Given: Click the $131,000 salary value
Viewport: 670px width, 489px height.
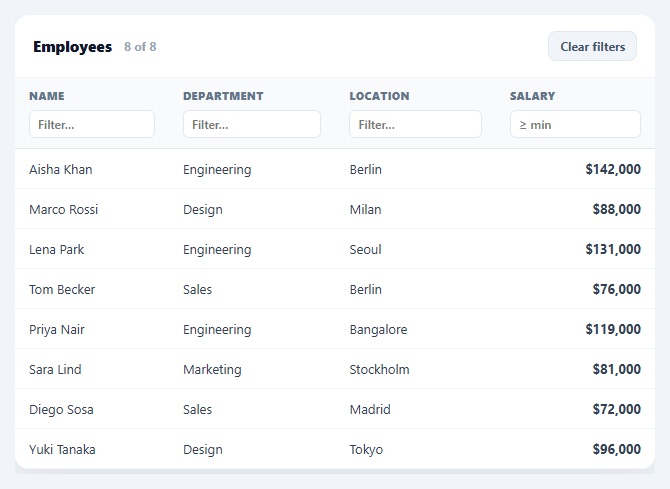Looking at the screenshot, I should pyautogui.click(x=613, y=249).
